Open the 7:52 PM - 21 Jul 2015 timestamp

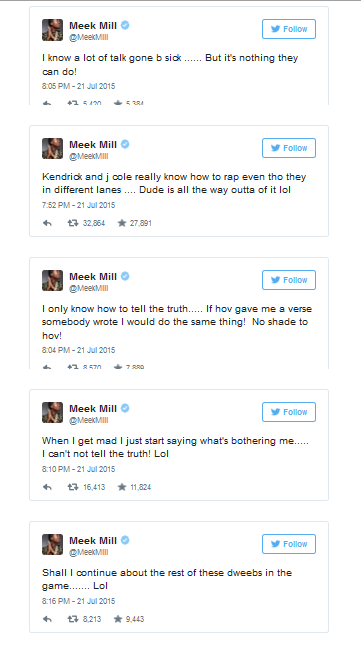pos(78,205)
